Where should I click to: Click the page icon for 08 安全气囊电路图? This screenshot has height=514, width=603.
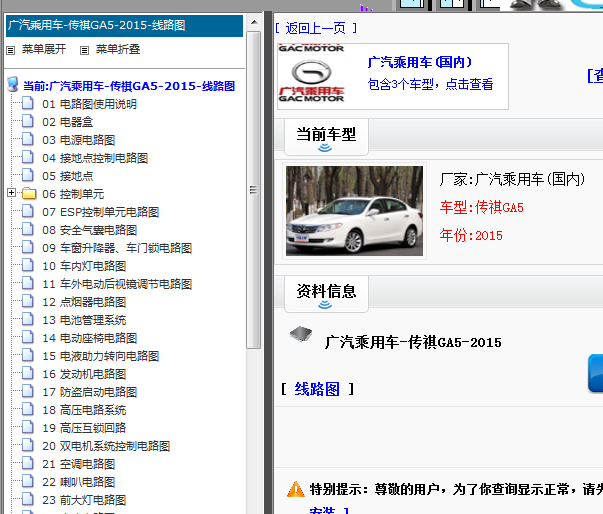(28, 229)
